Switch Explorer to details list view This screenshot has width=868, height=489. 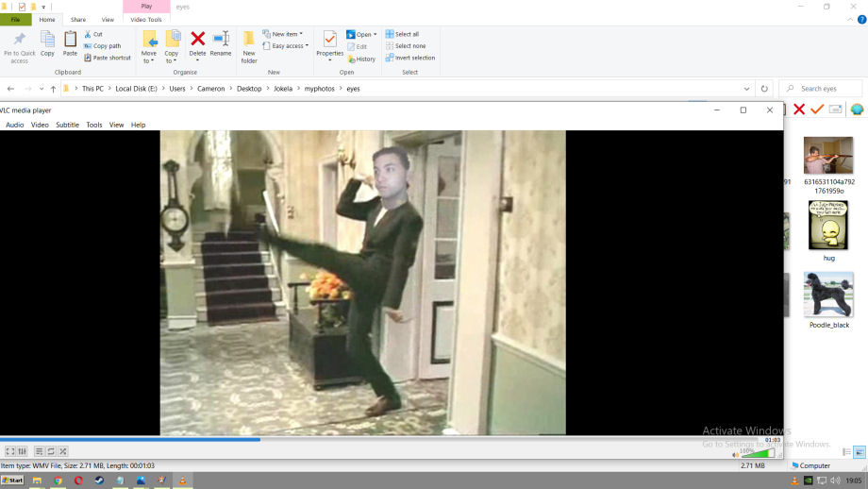click(x=846, y=452)
